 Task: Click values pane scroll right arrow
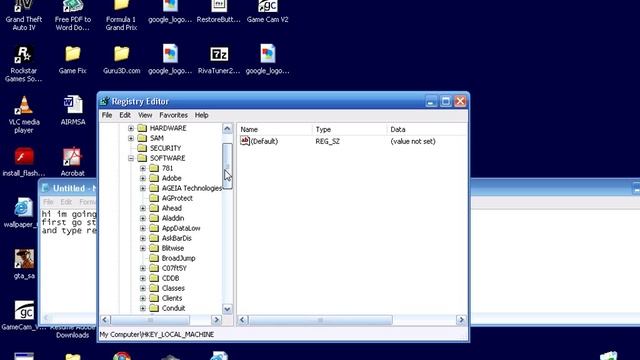(461, 320)
